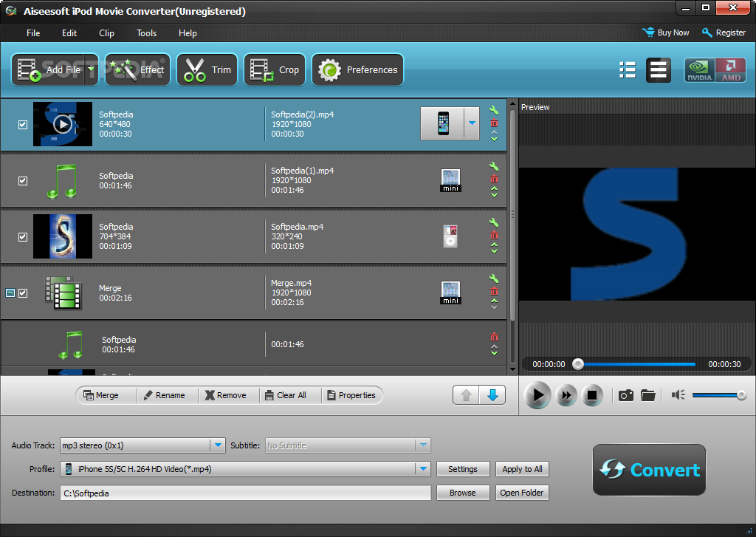Click the Rename button
Screen dimensions: 756x537
tap(165, 395)
